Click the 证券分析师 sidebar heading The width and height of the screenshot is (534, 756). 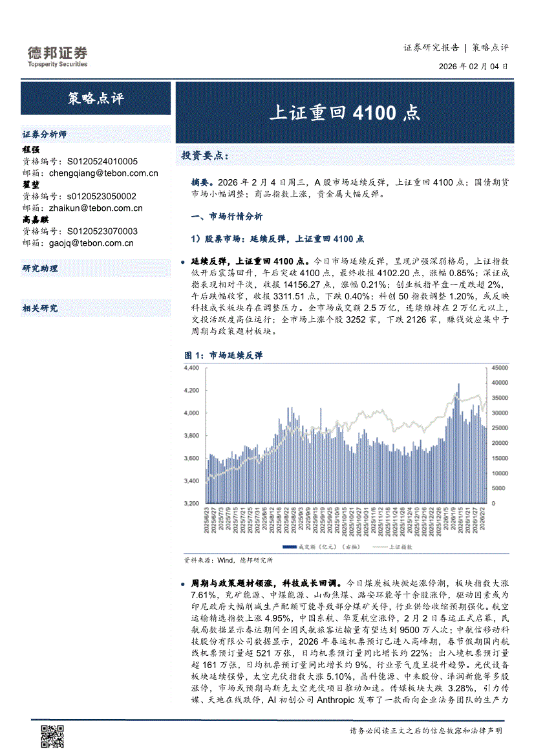click(x=45, y=135)
